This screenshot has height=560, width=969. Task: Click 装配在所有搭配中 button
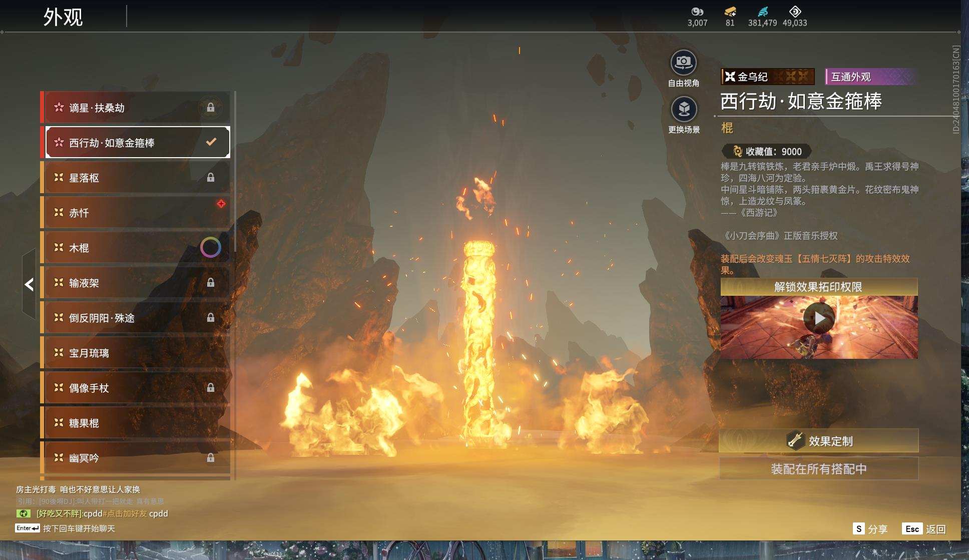819,469
